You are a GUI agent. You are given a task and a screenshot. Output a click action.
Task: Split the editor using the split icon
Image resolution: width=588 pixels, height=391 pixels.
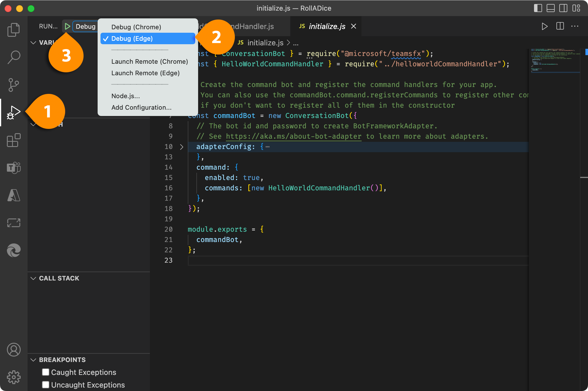tap(559, 26)
